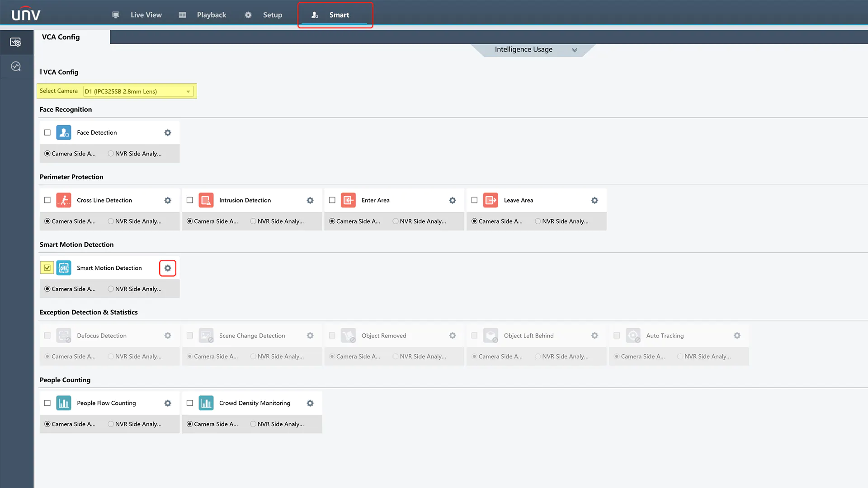This screenshot has width=868, height=488.
Task: Open the Live View panel icon
Action: click(115, 15)
